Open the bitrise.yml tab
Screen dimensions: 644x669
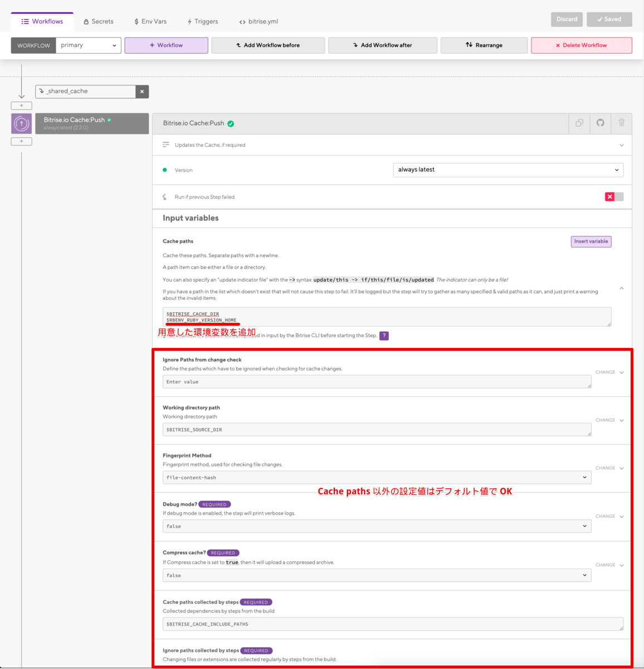coord(258,22)
